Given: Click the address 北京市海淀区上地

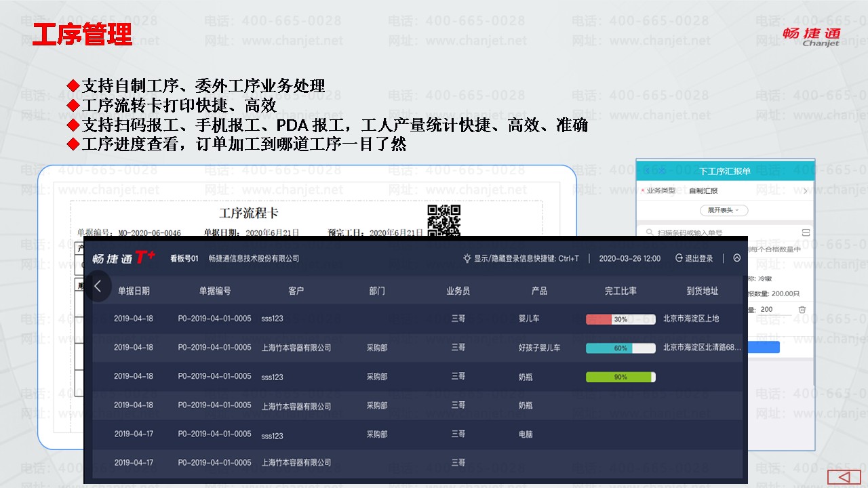Looking at the screenshot, I should (691, 319).
